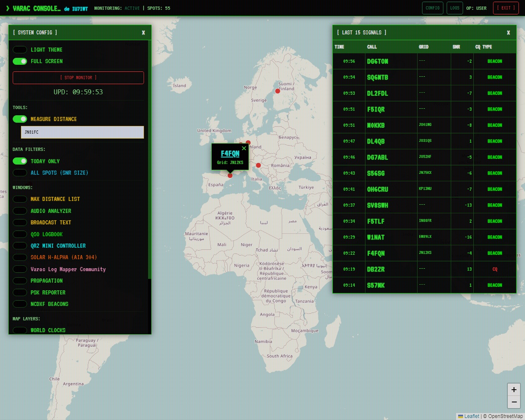Image resolution: width=525 pixels, height=420 pixels.
Task: Close the Last 15 Signals panel
Action: (x=508, y=33)
